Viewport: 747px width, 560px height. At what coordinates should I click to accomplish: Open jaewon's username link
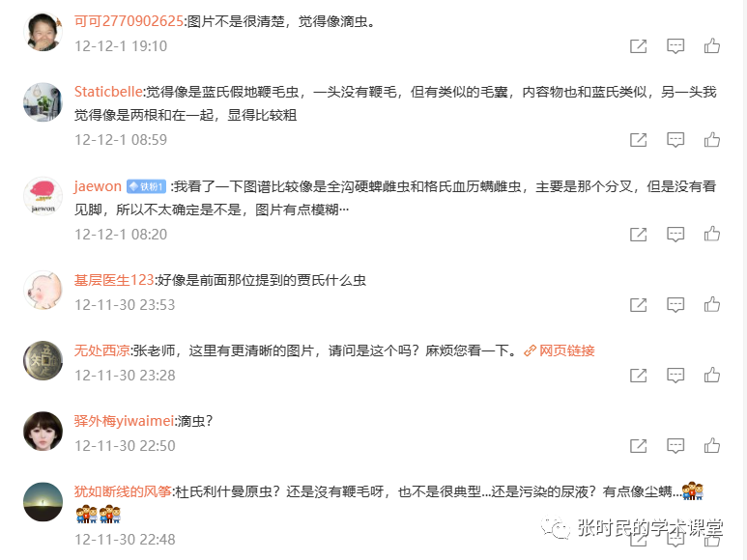tap(98, 186)
